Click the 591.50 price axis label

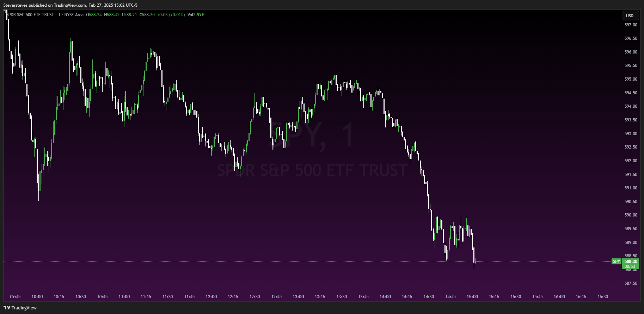point(631,175)
